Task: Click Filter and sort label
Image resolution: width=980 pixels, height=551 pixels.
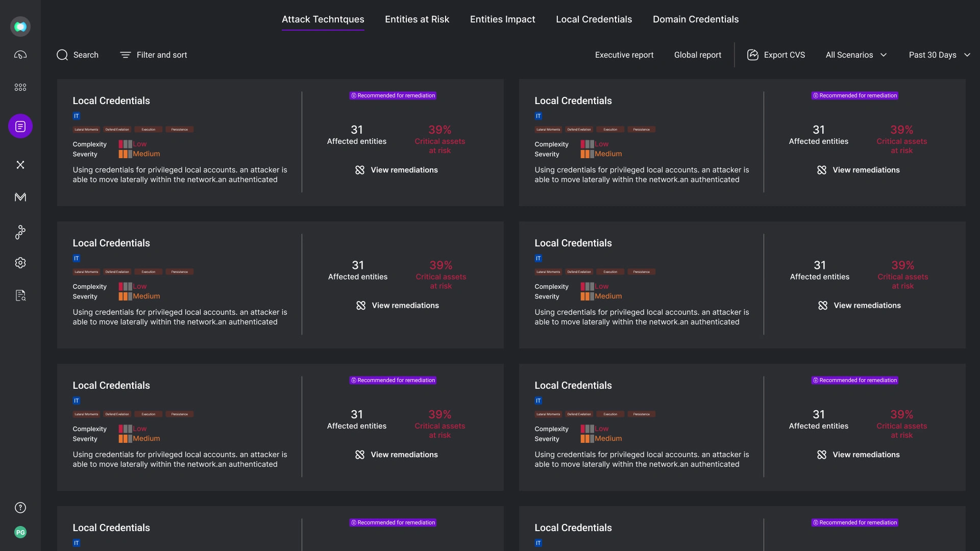Action: click(162, 55)
